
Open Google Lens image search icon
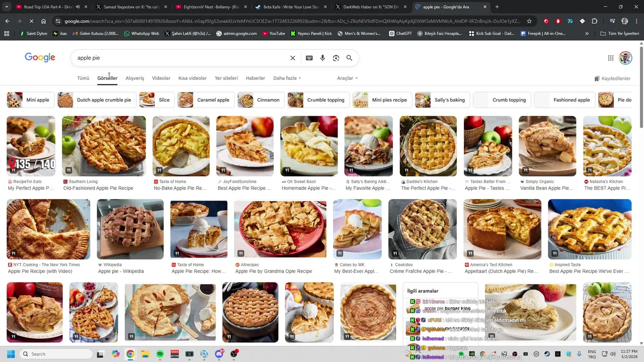click(336, 58)
